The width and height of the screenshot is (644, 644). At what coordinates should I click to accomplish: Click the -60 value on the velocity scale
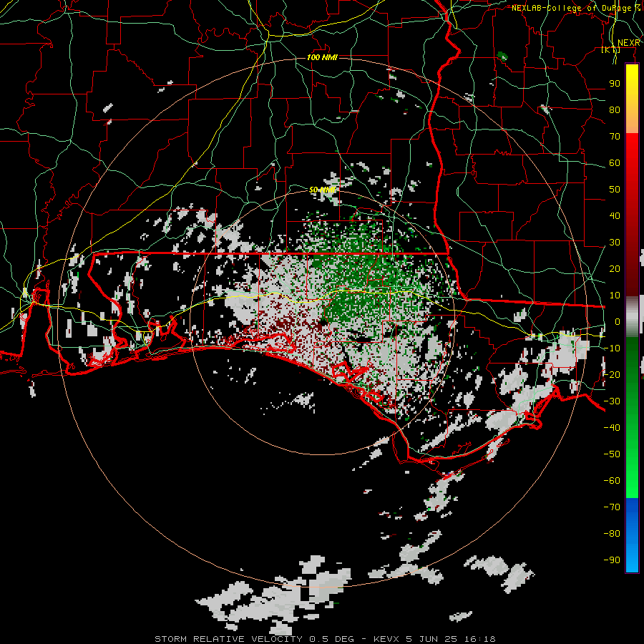[x=612, y=481]
